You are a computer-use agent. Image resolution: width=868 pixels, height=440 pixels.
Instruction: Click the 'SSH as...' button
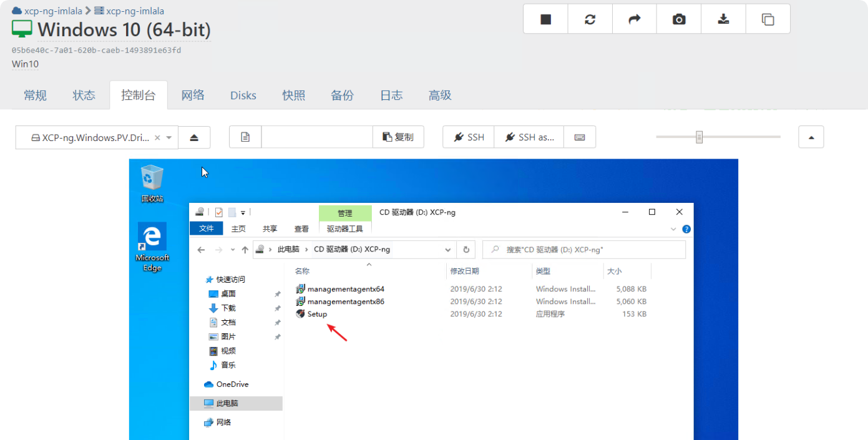pos(529,137)
